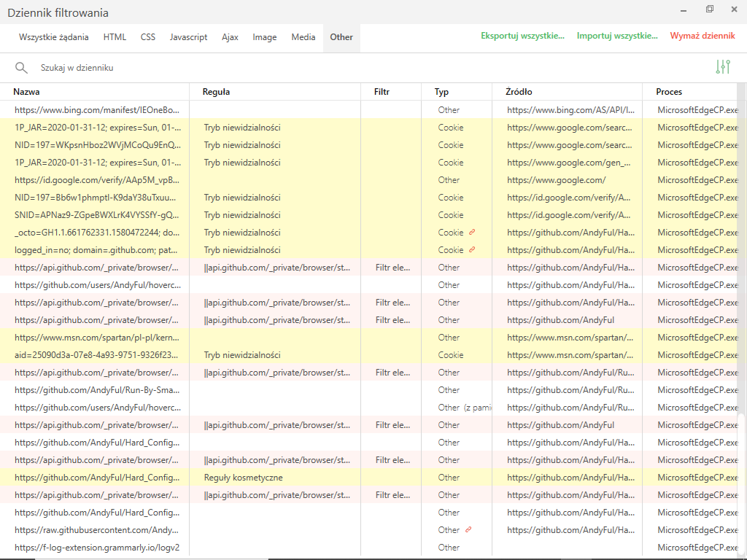Maximize the Dziennik filtrowania window
Screen dimensions: 747x560
tap(710, 9)
